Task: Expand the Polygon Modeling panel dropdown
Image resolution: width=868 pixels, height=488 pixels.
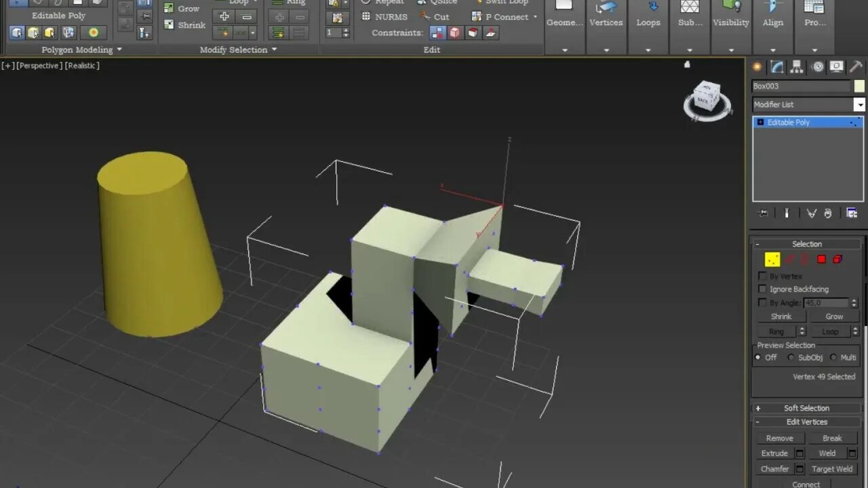Action: 119,49
